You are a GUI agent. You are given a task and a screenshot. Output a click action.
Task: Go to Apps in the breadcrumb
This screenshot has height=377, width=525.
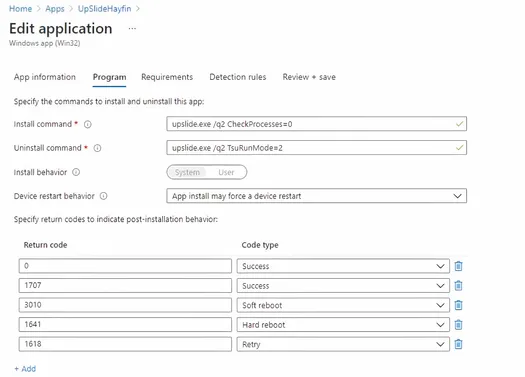[55, 9]
